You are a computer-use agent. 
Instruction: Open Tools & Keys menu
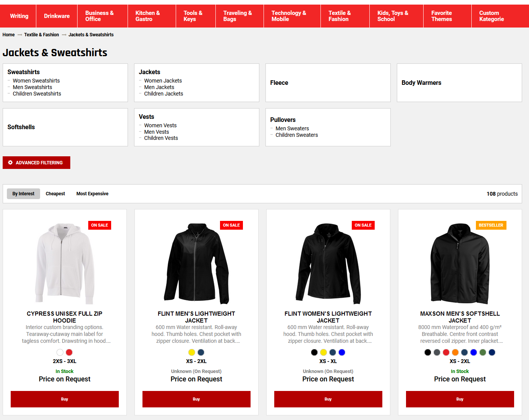[x=196, y=16]
